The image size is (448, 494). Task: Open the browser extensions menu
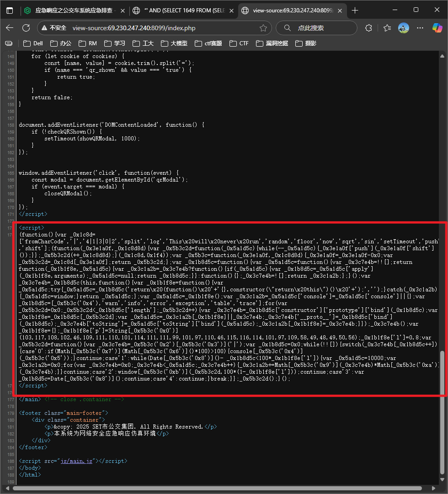click(368, 28)
